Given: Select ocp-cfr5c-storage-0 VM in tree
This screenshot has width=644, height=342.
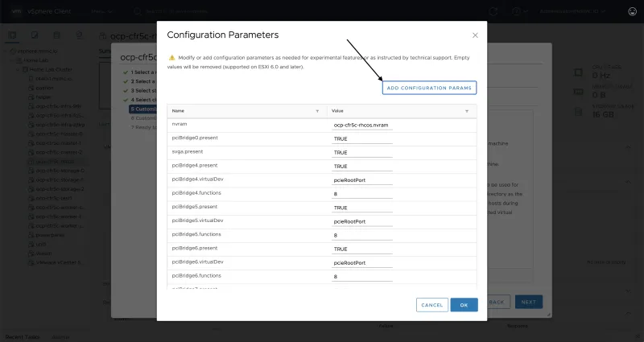Looking at the screenshot, I should [60, 171].
